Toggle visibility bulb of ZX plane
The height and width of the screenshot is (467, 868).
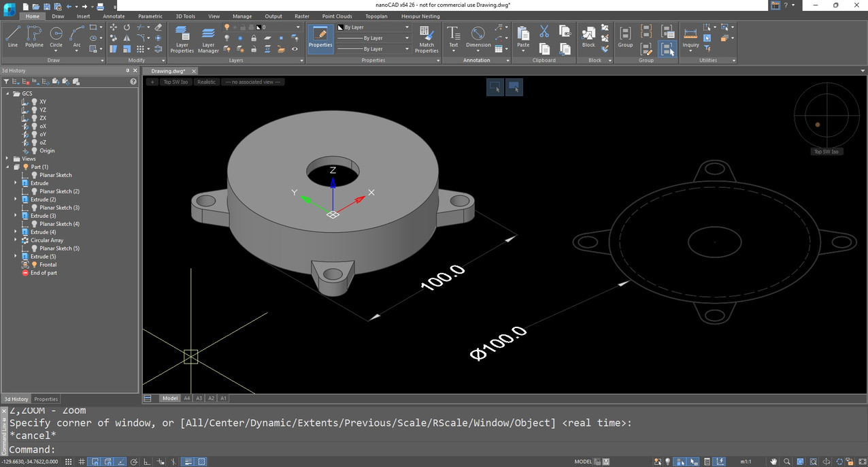point(34,118)
